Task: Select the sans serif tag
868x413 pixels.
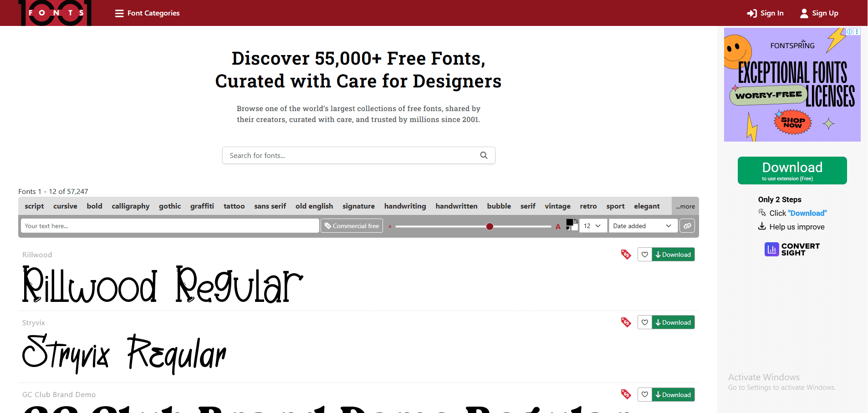Action: click(270, 206)
